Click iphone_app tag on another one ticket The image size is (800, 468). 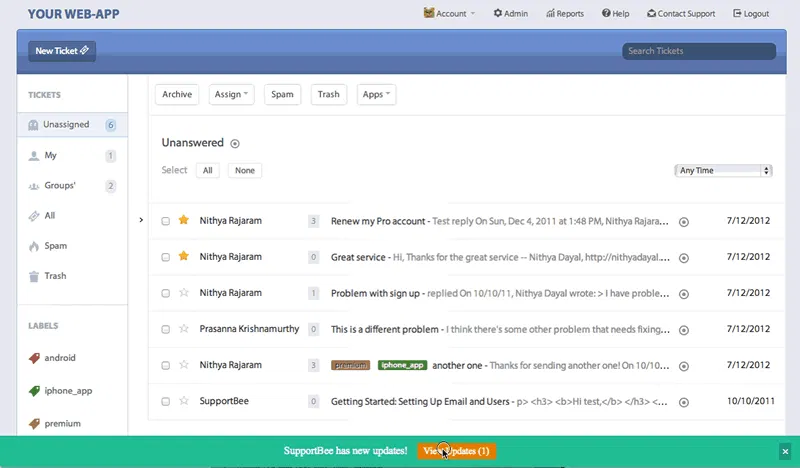click(x=402, y=365)
